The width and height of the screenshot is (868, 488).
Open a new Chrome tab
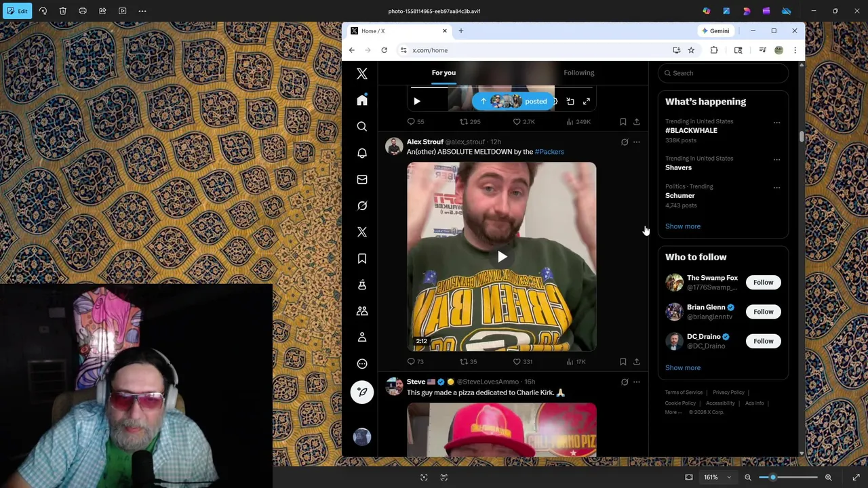point(460,31)
